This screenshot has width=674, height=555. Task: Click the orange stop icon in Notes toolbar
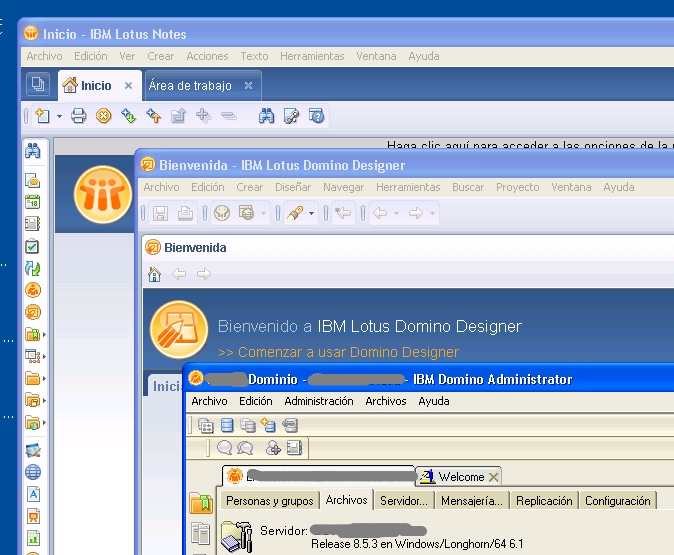point(103,116)
